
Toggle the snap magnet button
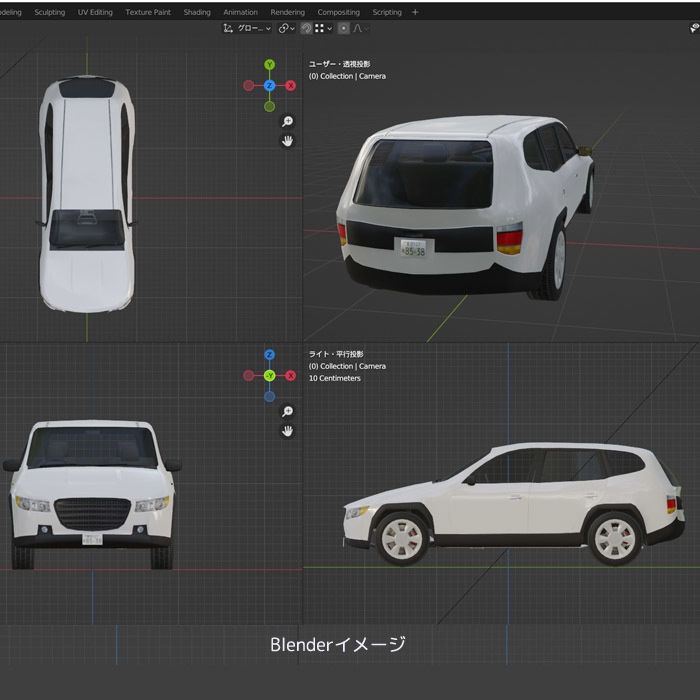(x=306, y=29)
